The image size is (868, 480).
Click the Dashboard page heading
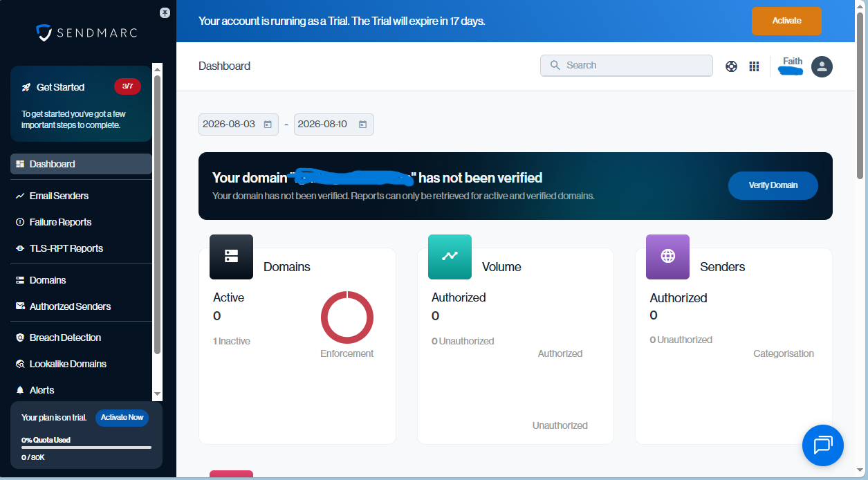click(225, 66)
